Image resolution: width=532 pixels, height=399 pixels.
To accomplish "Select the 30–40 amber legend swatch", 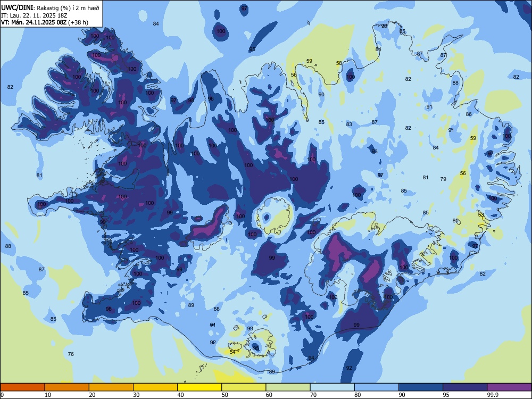I will point(155,387).
